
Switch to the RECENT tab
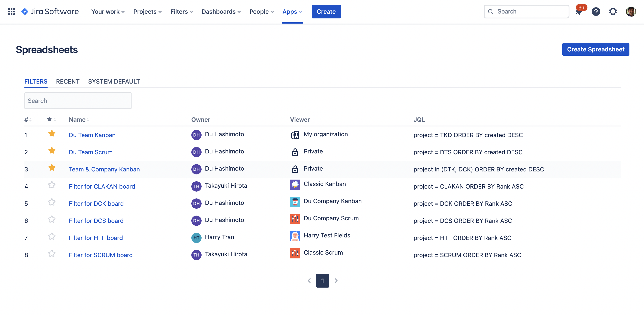(x=67, y=81)
